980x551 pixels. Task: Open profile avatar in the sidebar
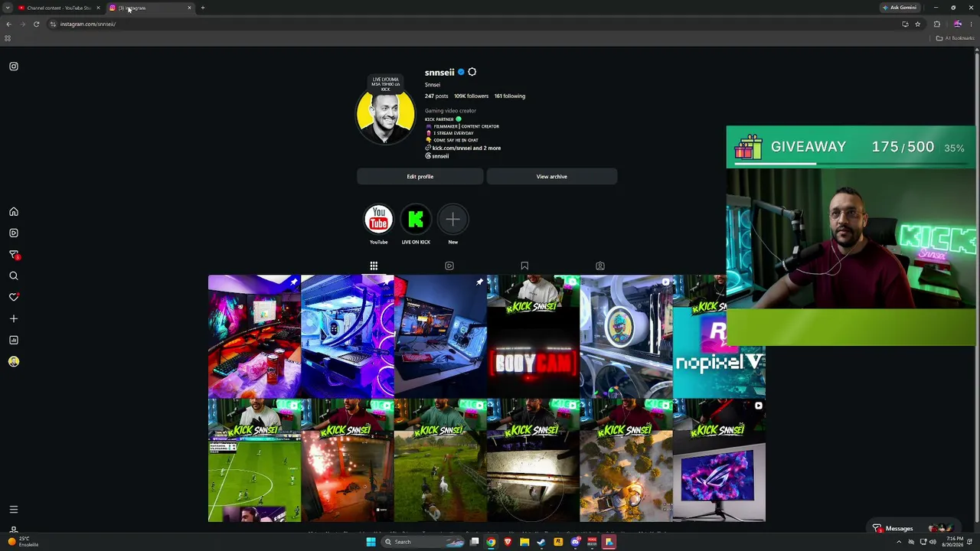pyautogui.click(x=14, y=361)
